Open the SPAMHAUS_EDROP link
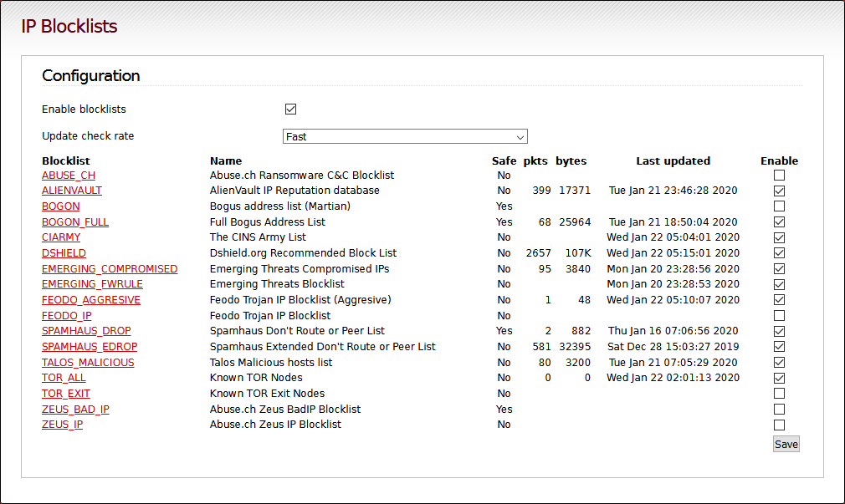 pyautogui.click(x=90, y=347)
